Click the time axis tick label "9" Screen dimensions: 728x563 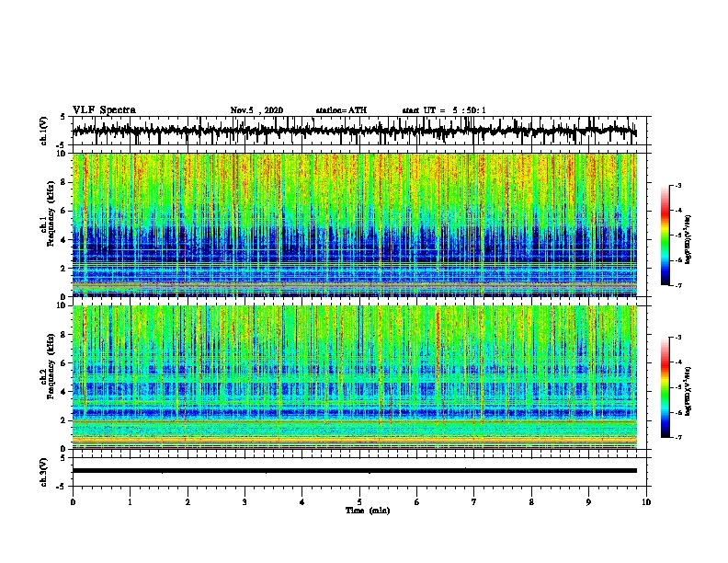point(588,502)
